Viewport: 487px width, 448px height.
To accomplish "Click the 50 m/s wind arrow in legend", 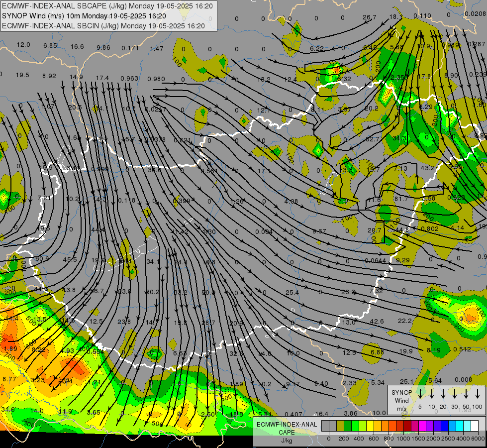I will pyautogui.click(x=466, y=393).
